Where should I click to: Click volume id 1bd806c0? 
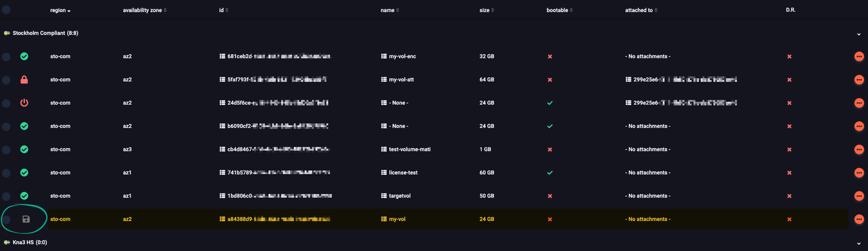point(279,196)
